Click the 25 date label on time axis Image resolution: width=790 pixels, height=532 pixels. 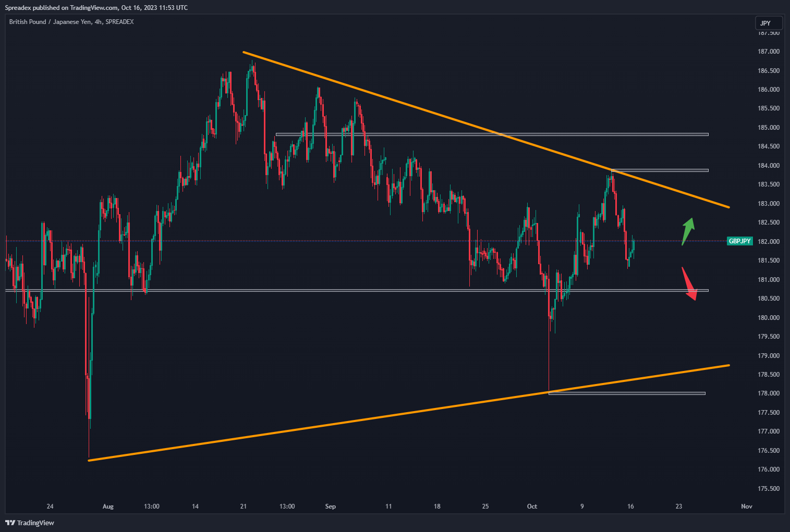pyautogui.click(x=485, y=506)
